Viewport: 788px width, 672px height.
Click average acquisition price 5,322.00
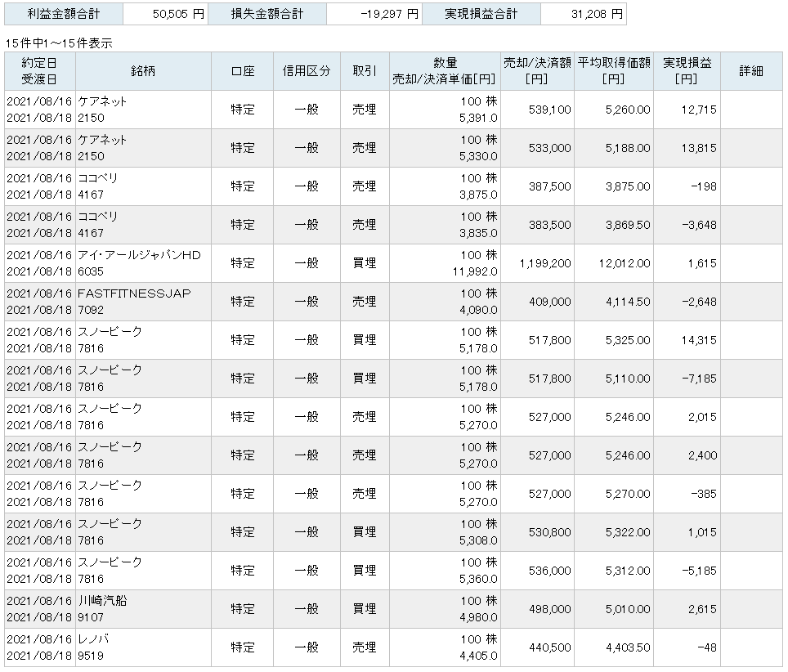click(x=628, y=532)
